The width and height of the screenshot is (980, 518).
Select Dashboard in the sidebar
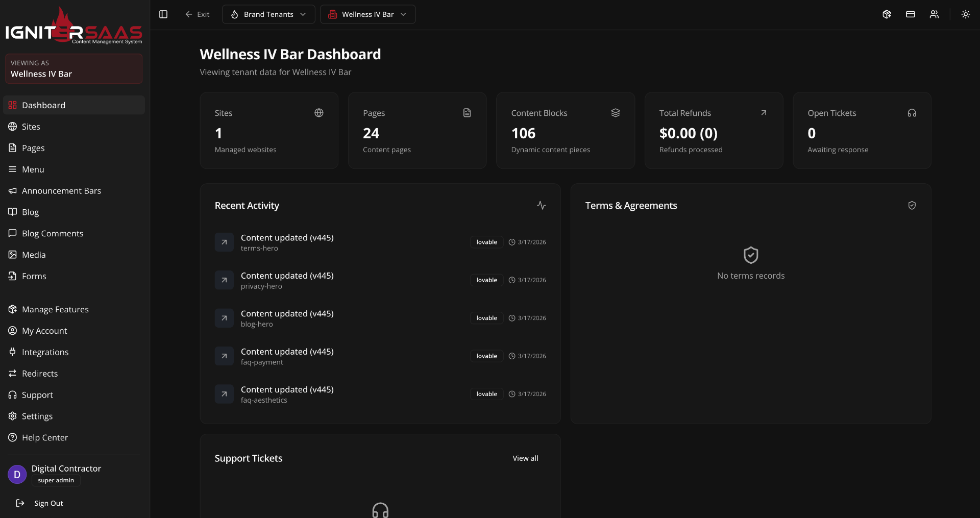44,105
